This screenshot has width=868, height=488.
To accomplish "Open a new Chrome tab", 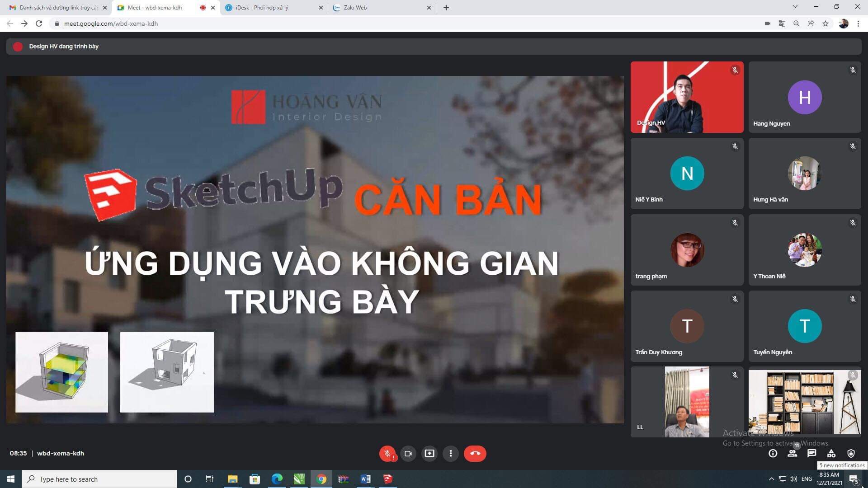I will [446, 8].
